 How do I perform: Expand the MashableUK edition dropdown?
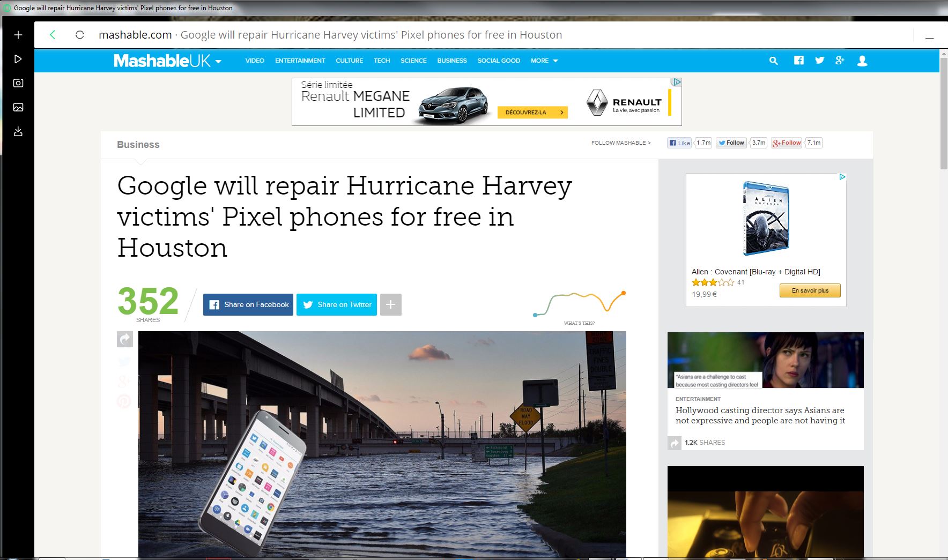tap(218, 62)
